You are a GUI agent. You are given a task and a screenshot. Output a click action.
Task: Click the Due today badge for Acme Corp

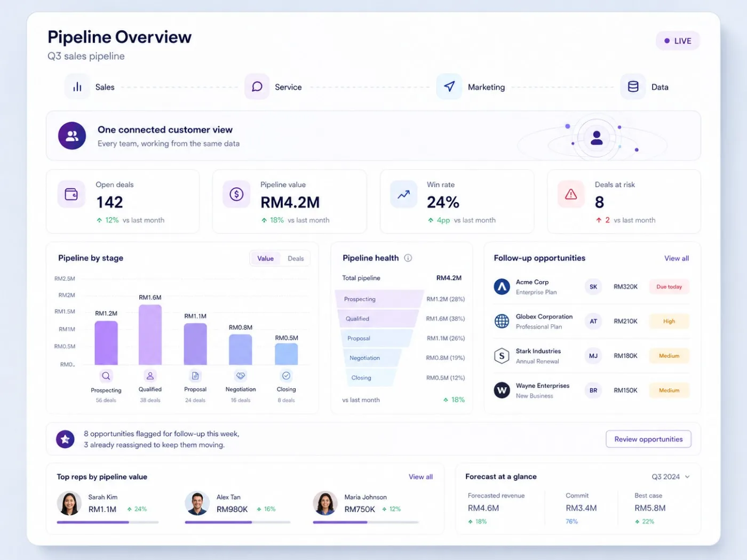tap(669, 287)
